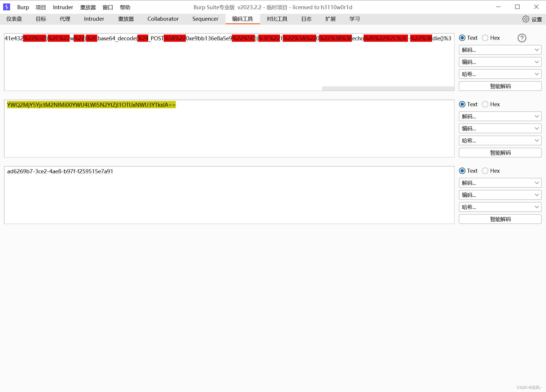Select Hex radio in second decoder panel
Viewport: 546px width, 392px height.
(x=485, y=104)
